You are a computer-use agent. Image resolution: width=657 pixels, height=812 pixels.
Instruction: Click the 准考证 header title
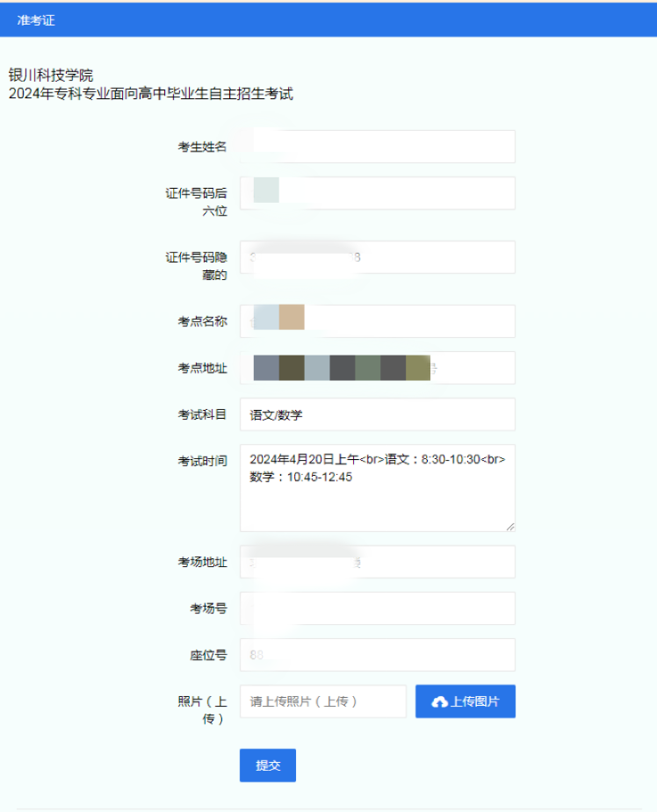pyautogui.click(x=36, y=20)
